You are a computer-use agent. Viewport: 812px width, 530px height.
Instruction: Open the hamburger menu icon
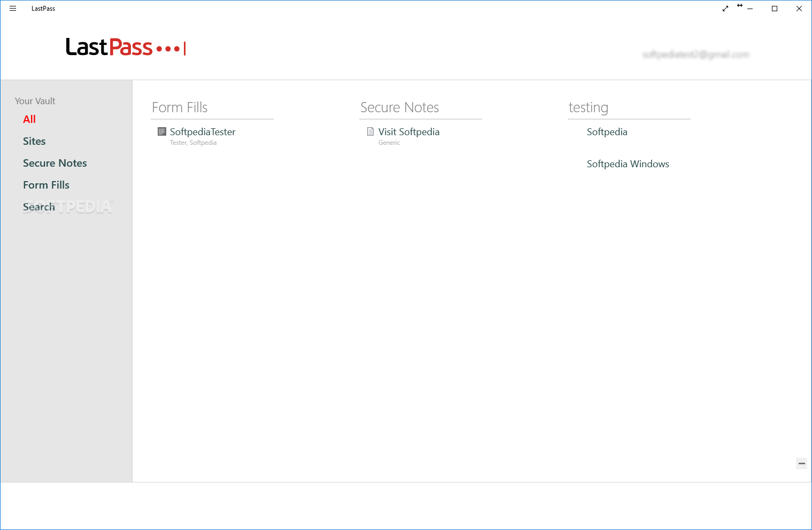click(x=13, y=9)
